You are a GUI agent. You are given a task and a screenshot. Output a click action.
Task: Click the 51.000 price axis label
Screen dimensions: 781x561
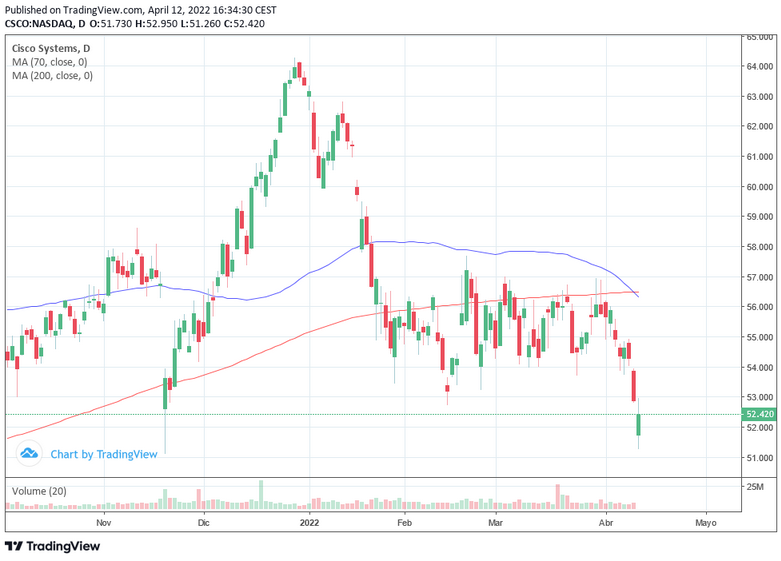pos(760,458)
